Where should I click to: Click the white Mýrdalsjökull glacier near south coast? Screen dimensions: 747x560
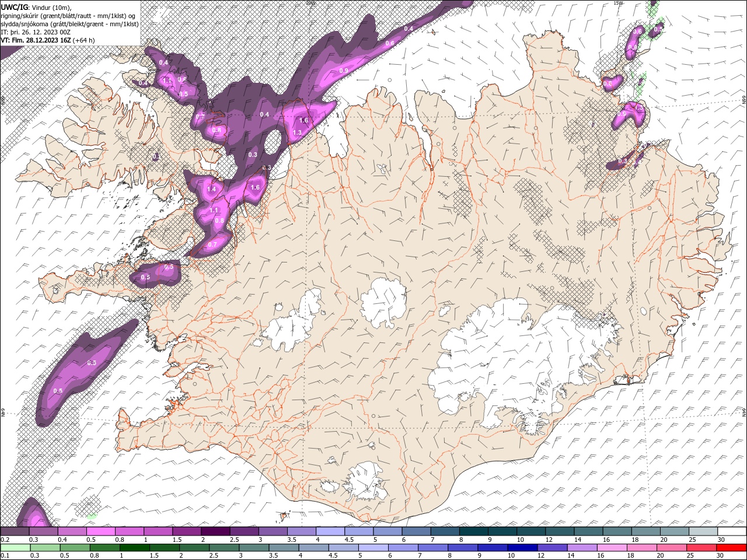(365, 481)
